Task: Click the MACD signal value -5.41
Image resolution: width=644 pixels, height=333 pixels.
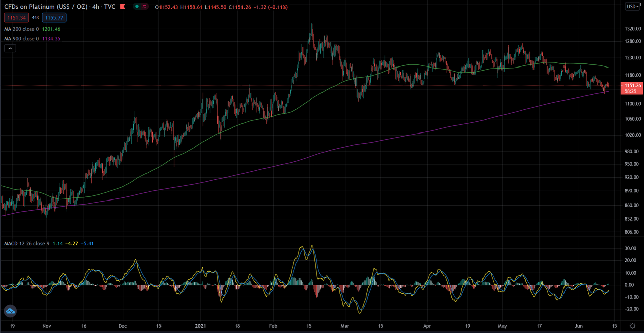Action: 87,243
